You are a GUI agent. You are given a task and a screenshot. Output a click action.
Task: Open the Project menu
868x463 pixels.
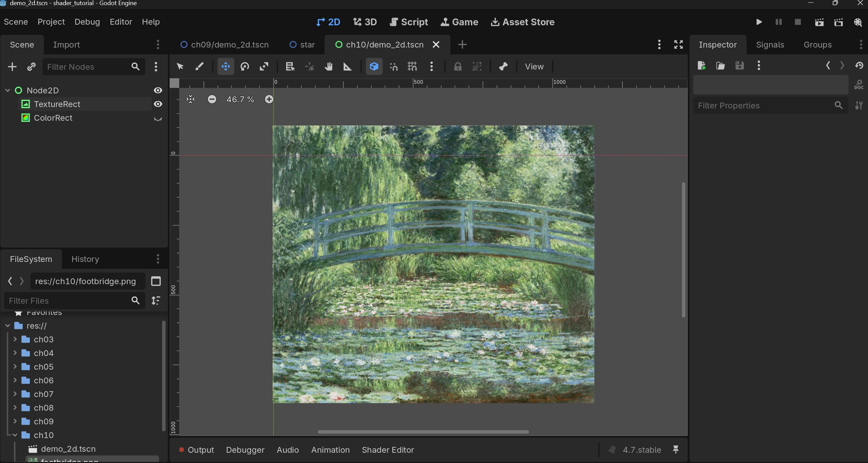pos(51,22)
